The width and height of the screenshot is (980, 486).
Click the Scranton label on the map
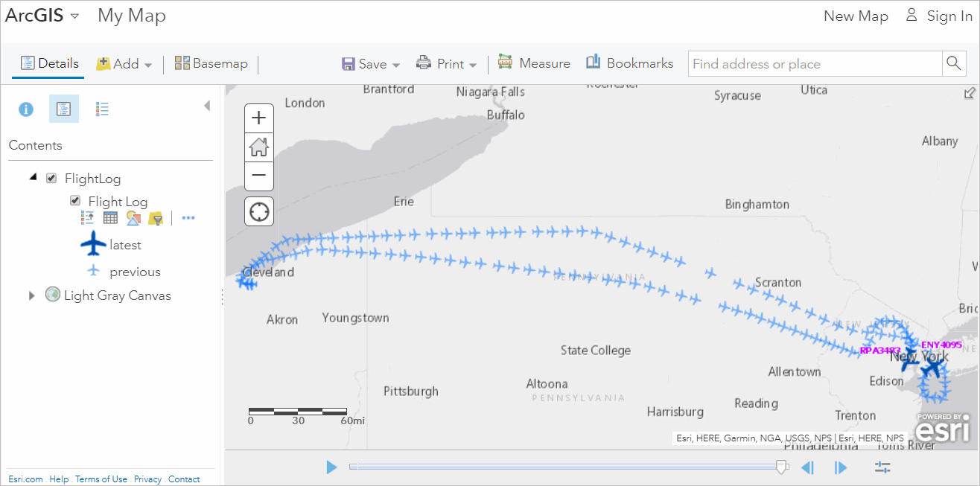point(778,283)
